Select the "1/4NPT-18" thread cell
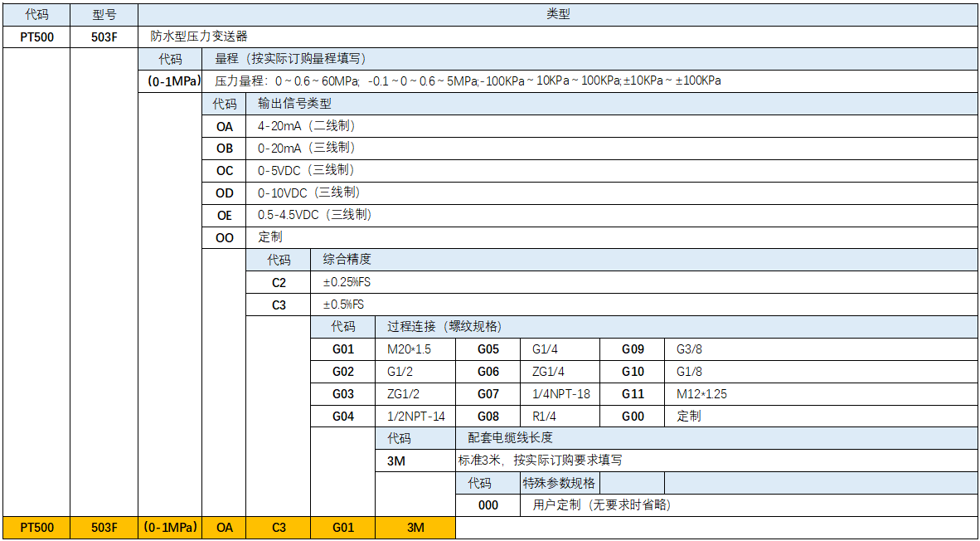Image resolution: width=980 pixels, height=541 pixels. [561, 394]
